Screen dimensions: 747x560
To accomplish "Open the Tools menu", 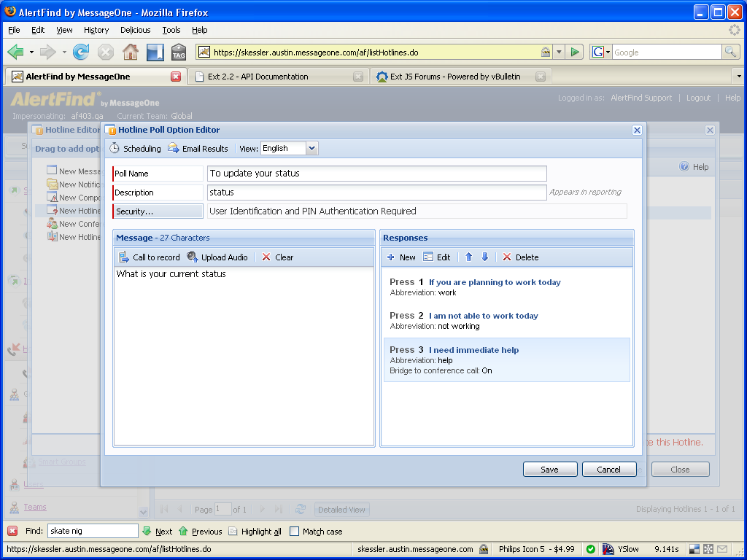I will pos(171,30).
